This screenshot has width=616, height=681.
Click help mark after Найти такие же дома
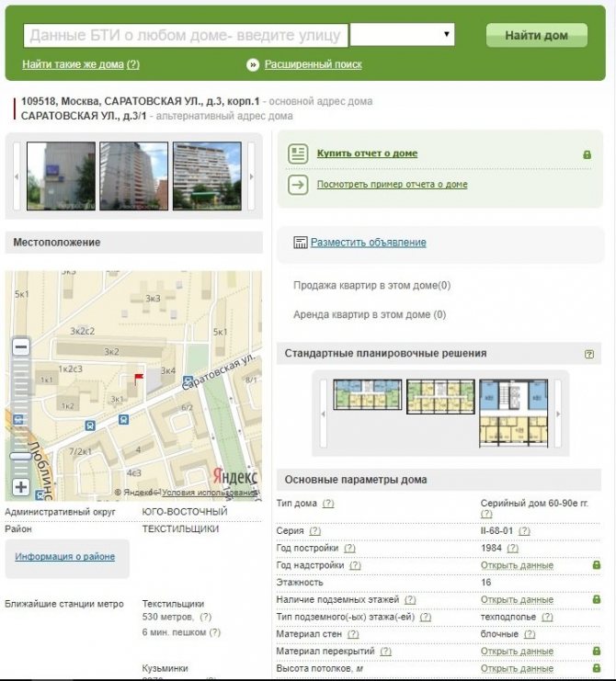tap(133, 64)
